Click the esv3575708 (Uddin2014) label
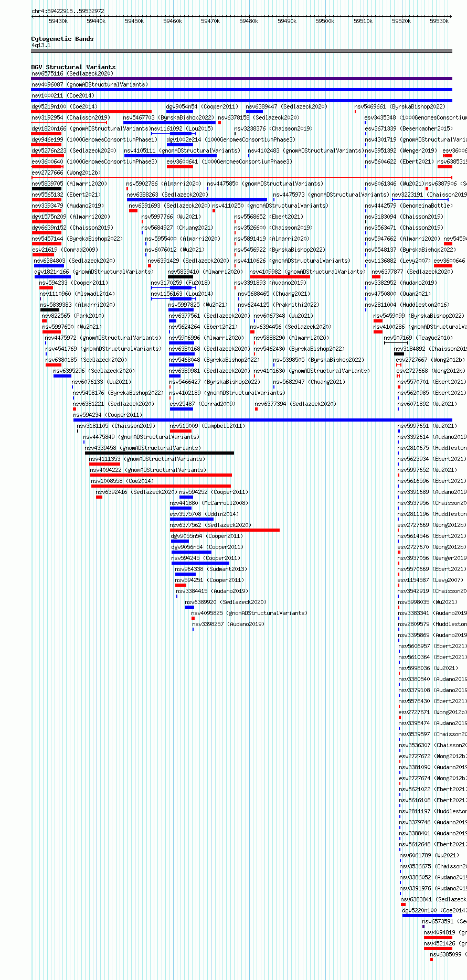Image resolution: width=467 pixels, height=980 pixels. click(204, 514)
